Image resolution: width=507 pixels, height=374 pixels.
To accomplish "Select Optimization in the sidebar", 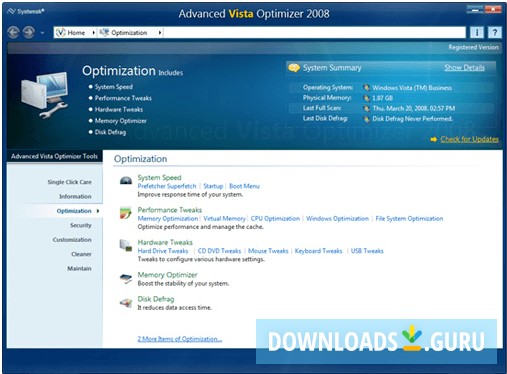I will pyautogui.click(x=74, y=211).
